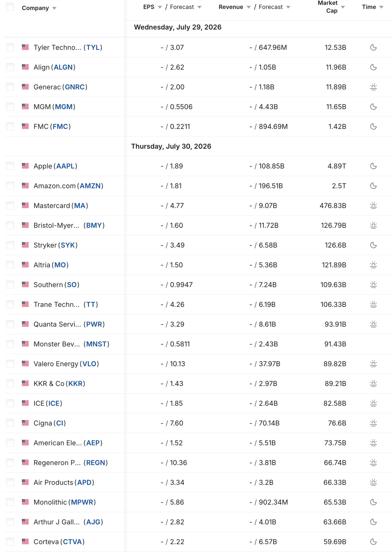The height and width of the screenshot is (552, 392).
Task: Click the pre-market sun icon for Generac
Action: 373,87
